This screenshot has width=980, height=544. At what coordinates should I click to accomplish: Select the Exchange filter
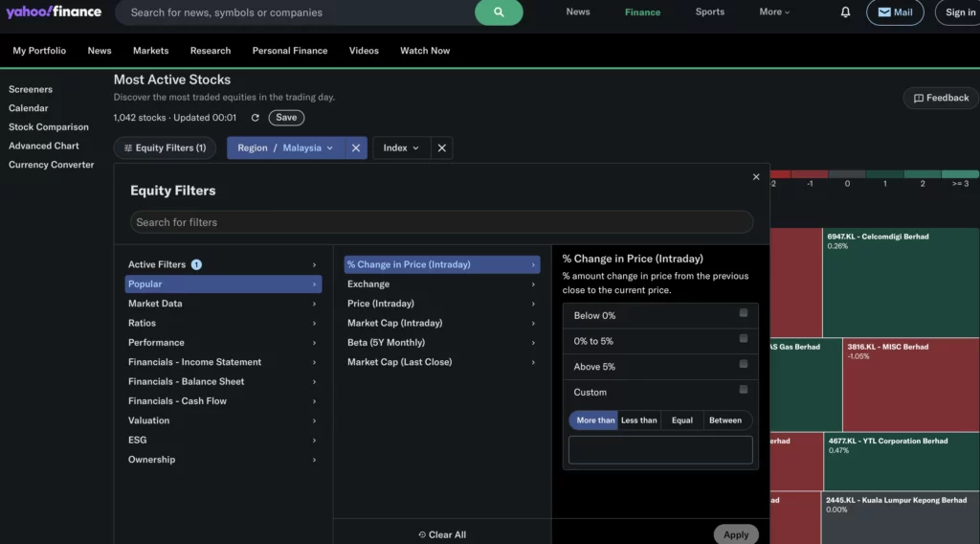(x=442, y=283)
